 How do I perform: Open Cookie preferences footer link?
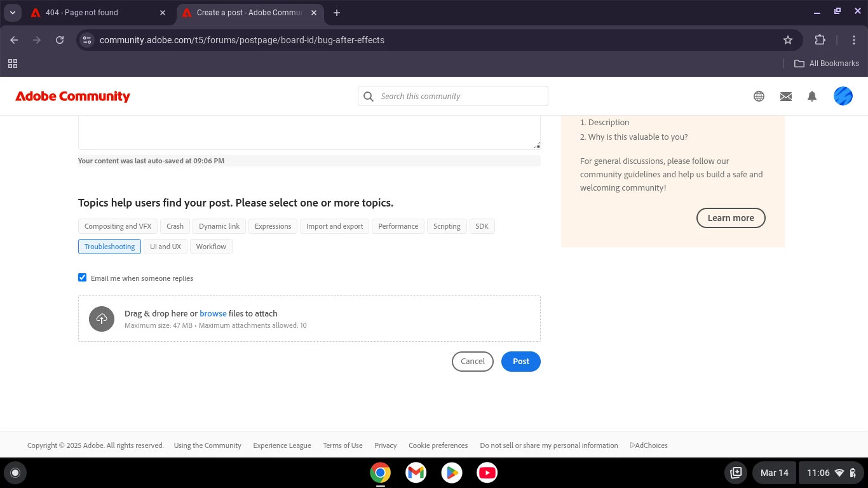pyautogui.click(x=438, y=445)
